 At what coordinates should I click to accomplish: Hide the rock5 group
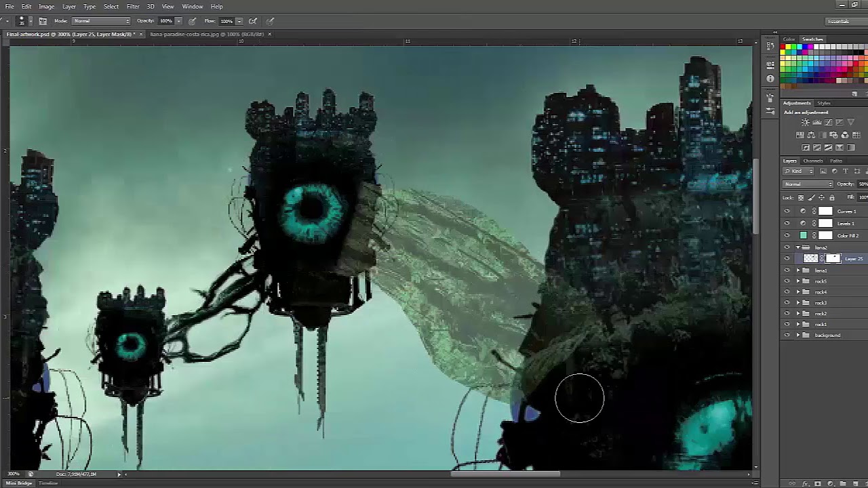tap(787, 281)
